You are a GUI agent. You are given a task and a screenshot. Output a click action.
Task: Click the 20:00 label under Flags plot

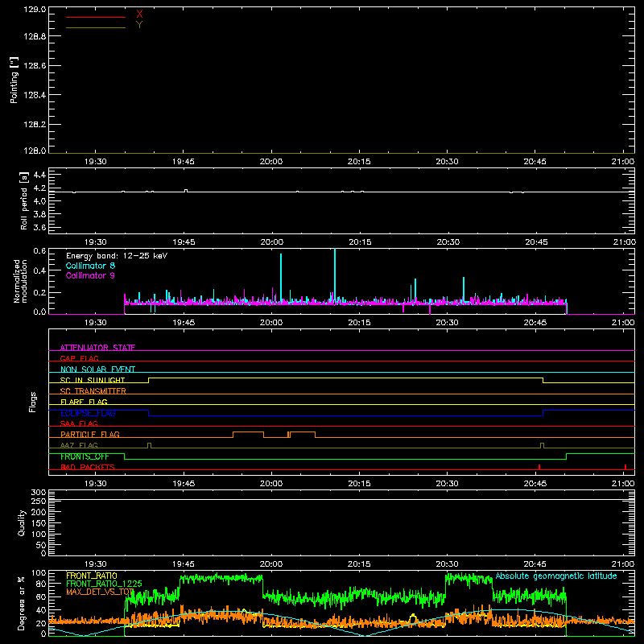[271, 484]
